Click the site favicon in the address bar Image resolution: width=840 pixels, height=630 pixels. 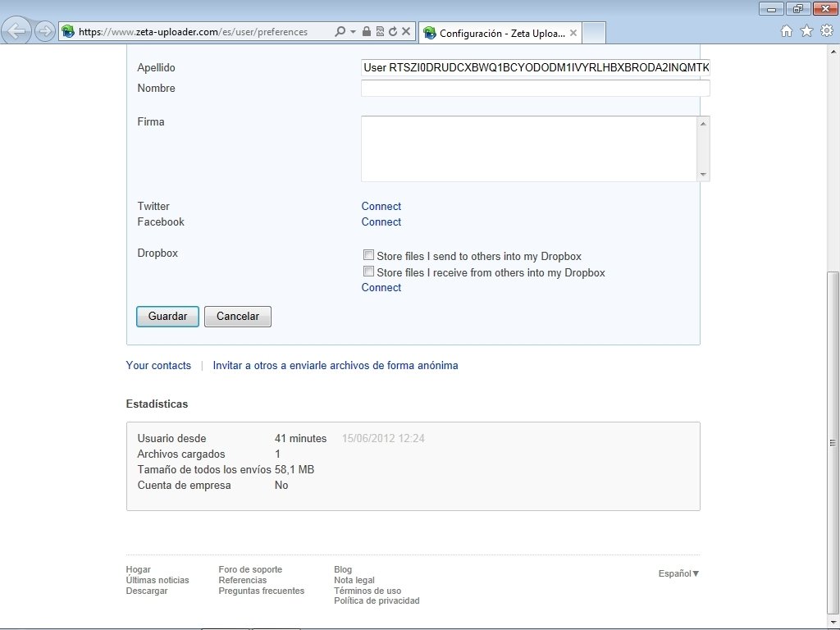click(x=68, y=32)
